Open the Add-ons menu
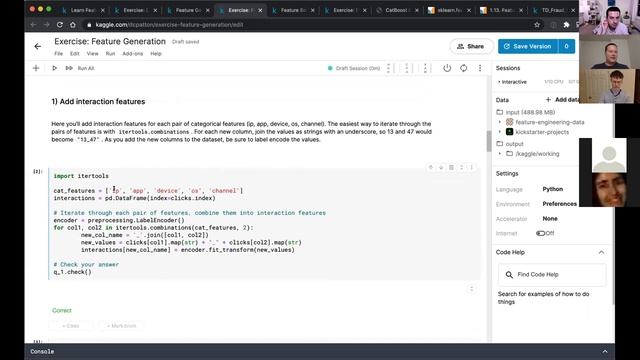Viewport: 640px width, 360px height. coord(133,53)
